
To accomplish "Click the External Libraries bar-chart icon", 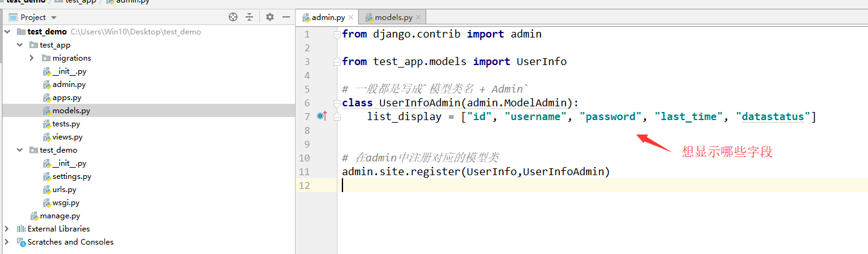I will click(x=21, y=229).
